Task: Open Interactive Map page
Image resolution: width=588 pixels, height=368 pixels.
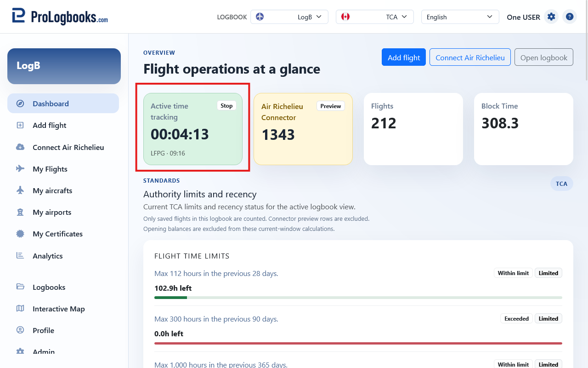Action: (x=63, y=309)
